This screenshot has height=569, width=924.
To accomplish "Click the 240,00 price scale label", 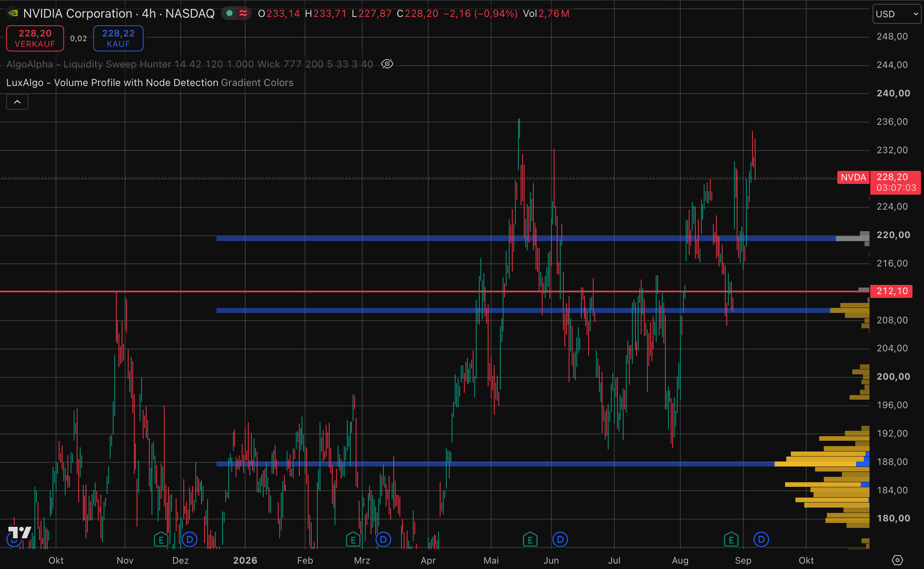I will pos(893,93).
